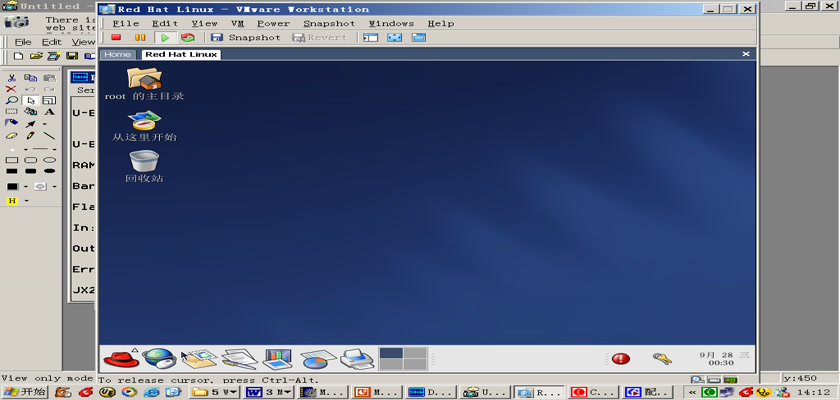Show hidden tray icons with the chevron
The width and height of the screenshot is (840, 400).
pos(692,392)
